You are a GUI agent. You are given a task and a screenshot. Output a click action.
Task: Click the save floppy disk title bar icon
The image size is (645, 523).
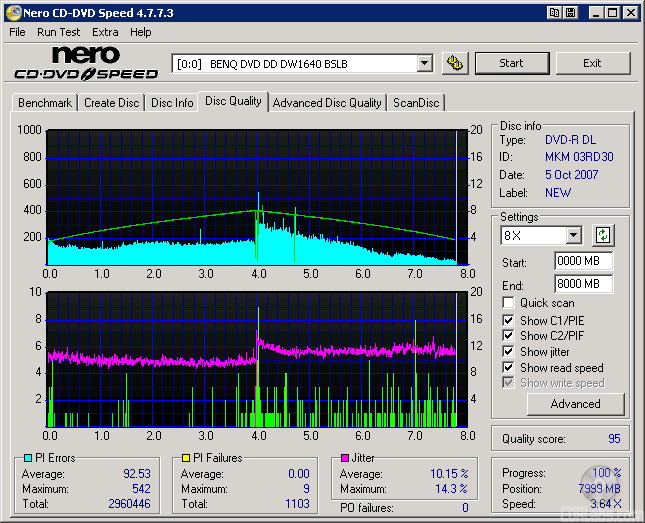[570, 13]
